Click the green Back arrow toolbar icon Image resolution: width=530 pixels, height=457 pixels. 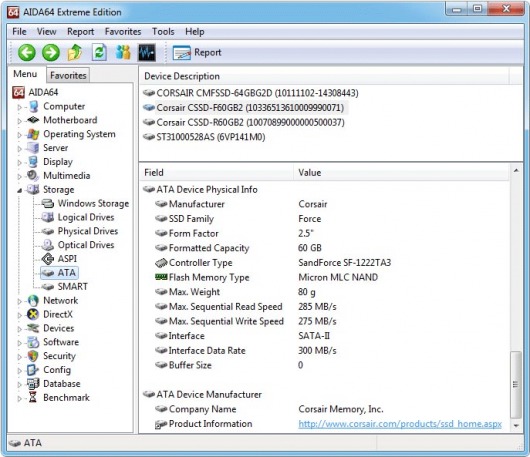[x=27, y=53]
